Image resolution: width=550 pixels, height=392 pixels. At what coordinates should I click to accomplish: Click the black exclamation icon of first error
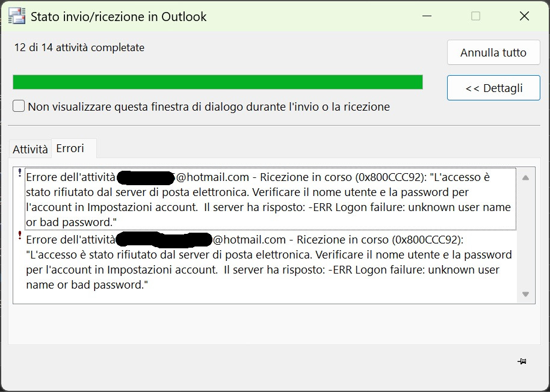20,173
